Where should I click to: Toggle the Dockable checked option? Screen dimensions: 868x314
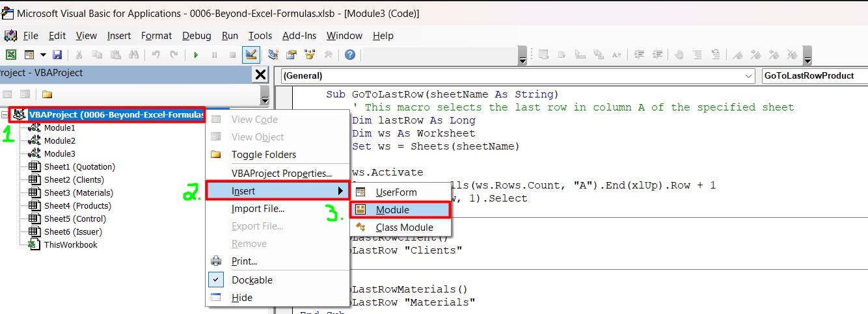point(278,280)
